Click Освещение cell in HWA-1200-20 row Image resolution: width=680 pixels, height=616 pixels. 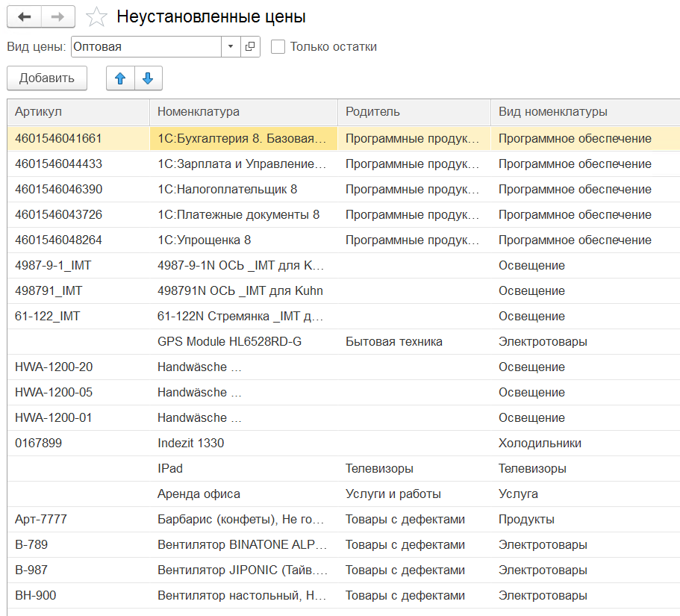pyautogui.click(x=585, y=367)
